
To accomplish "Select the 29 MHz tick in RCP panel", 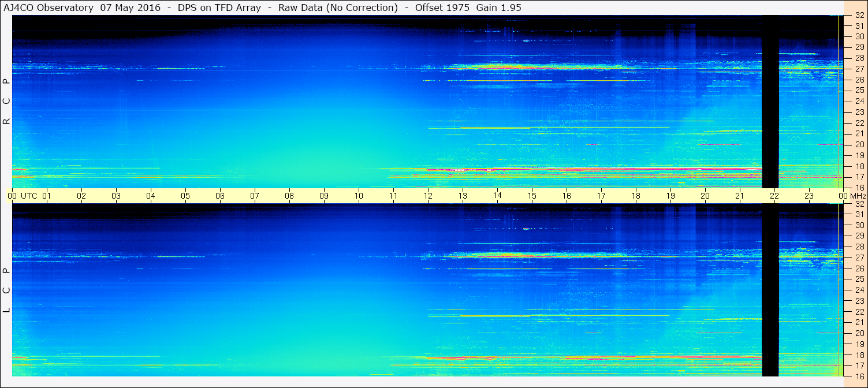I will coord(859,47).
